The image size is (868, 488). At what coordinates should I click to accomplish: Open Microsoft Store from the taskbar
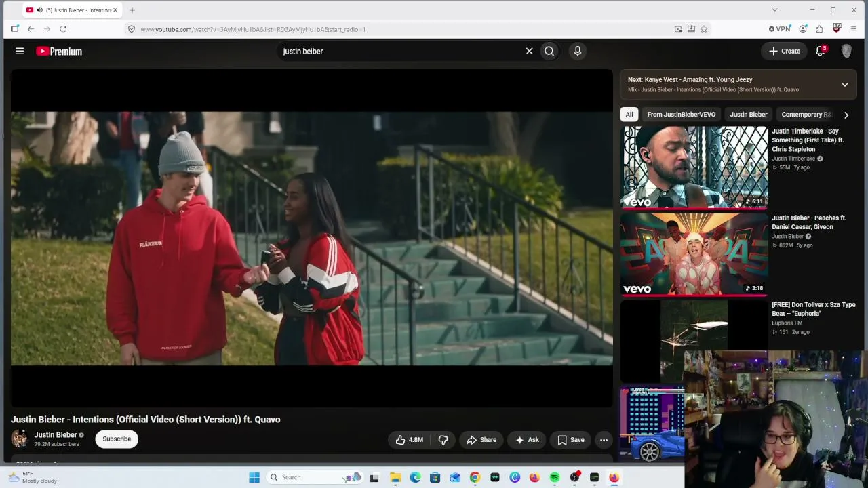435,477
